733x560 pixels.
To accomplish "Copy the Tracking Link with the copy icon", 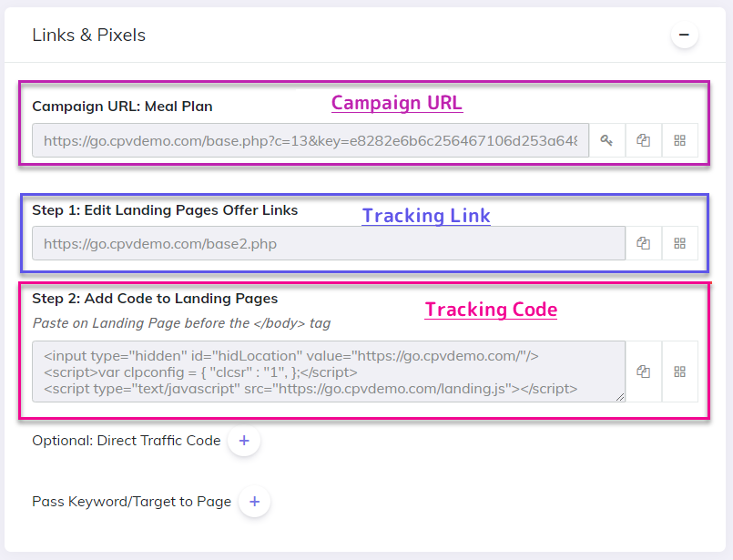I will pos(643,243).
